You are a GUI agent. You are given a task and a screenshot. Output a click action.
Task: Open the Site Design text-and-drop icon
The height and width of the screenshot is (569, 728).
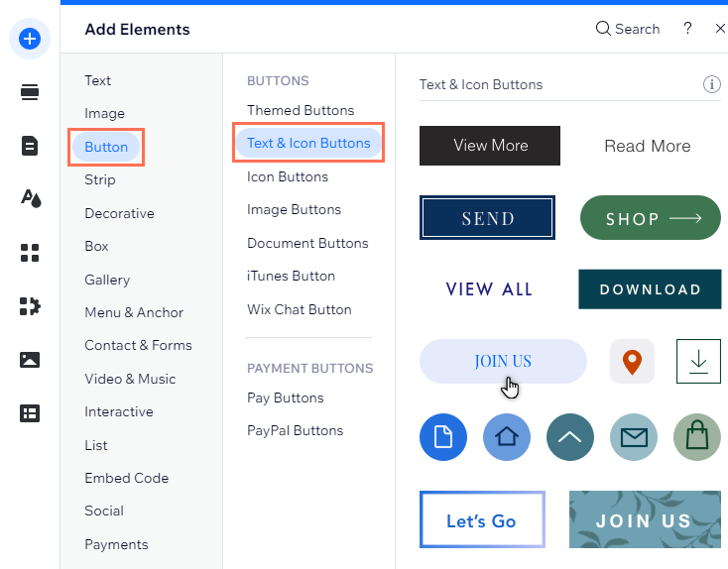point(30,198)
